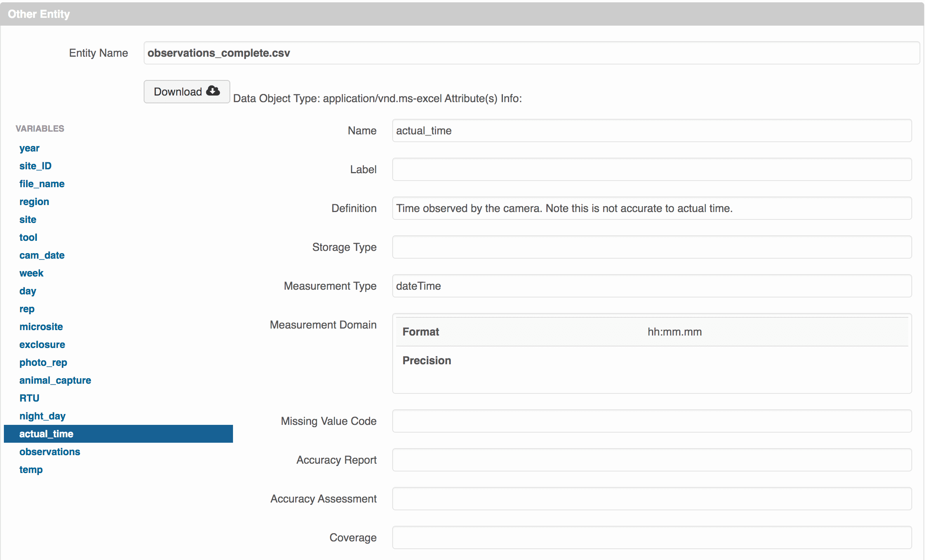
Task: View the animal_capture variable
Action: coord(55,380)
